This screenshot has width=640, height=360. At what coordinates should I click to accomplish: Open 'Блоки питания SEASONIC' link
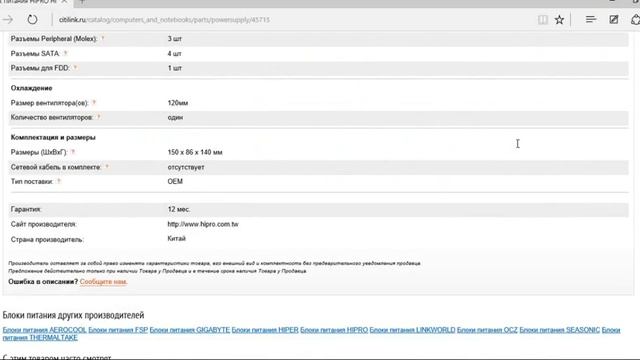pos(560,330)
